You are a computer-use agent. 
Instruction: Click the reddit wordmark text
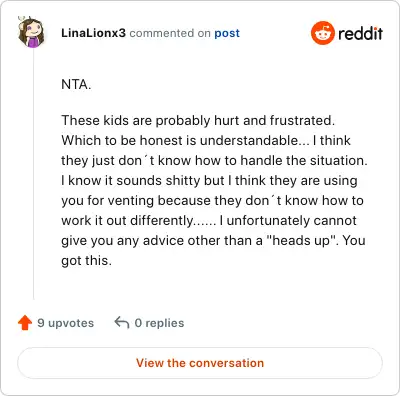tap(360, 34)
